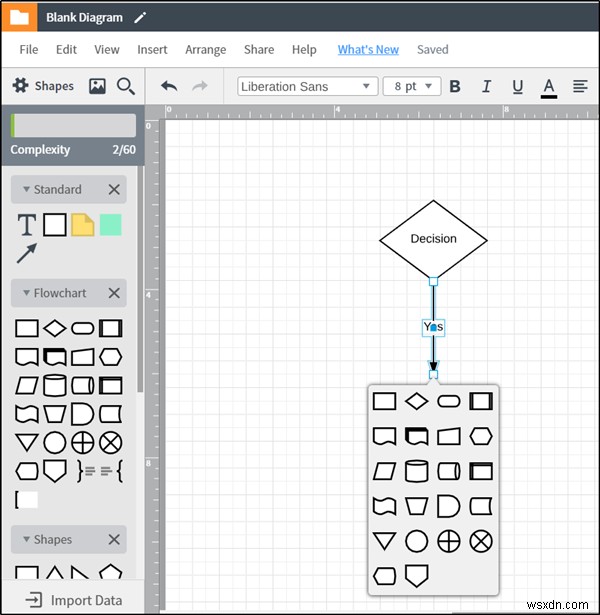
Task: Pick process rectangle in Flowchart sidebar
Action: pyautogui.click(x=27, y=328)
